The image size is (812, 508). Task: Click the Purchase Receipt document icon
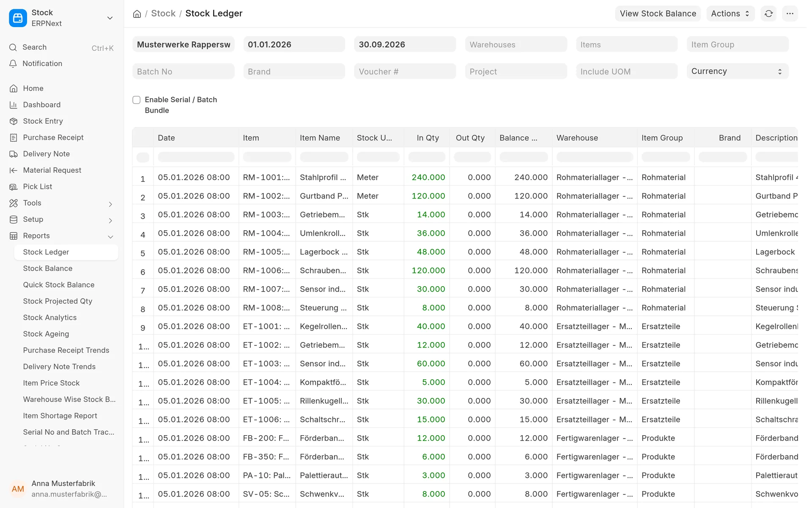(x=14, y=138)
